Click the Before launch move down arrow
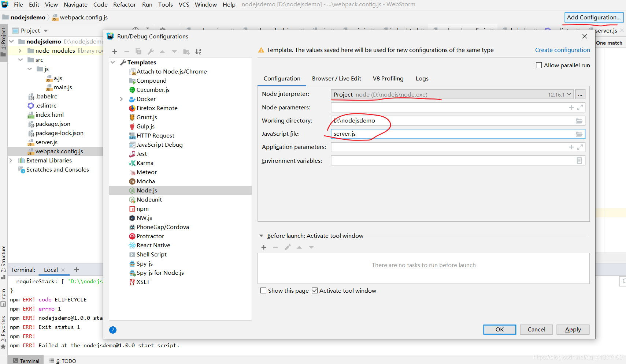The width and height of the screenshot is (626, 364). point(311,247)
